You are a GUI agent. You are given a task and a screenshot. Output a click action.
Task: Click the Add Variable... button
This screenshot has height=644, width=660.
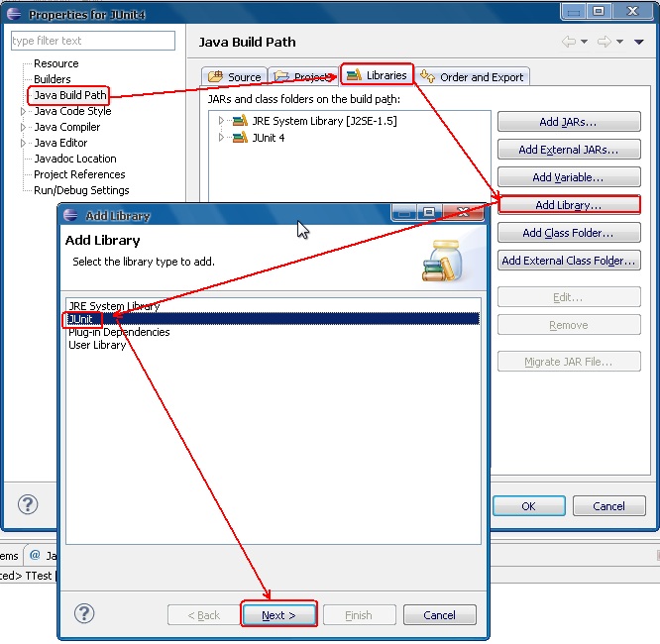569,177
